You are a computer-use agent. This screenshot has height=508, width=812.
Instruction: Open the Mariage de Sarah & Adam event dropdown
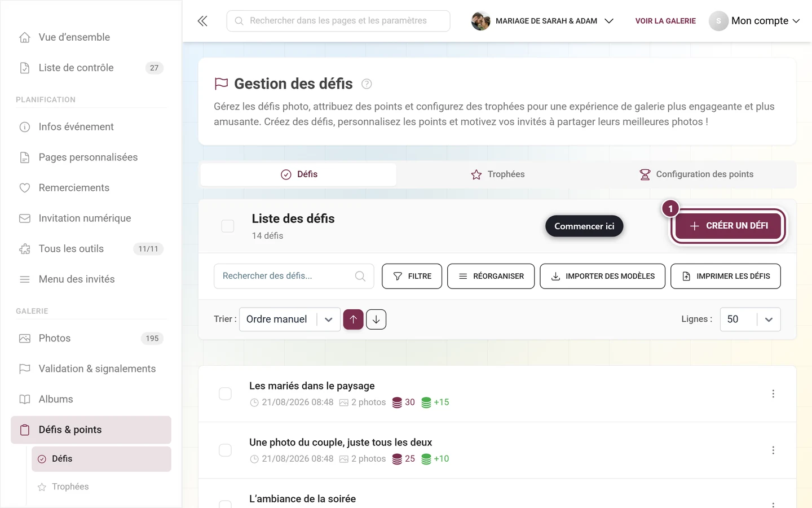click(x=542, y=21)
